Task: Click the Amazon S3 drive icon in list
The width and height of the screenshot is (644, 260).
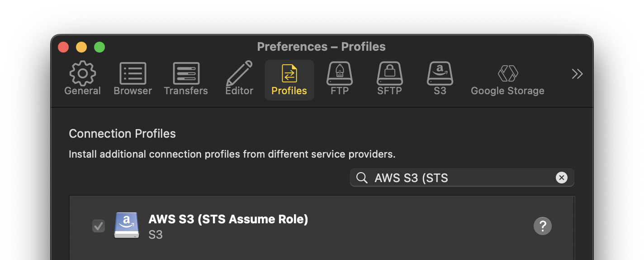Action: (x=127, y=225)
